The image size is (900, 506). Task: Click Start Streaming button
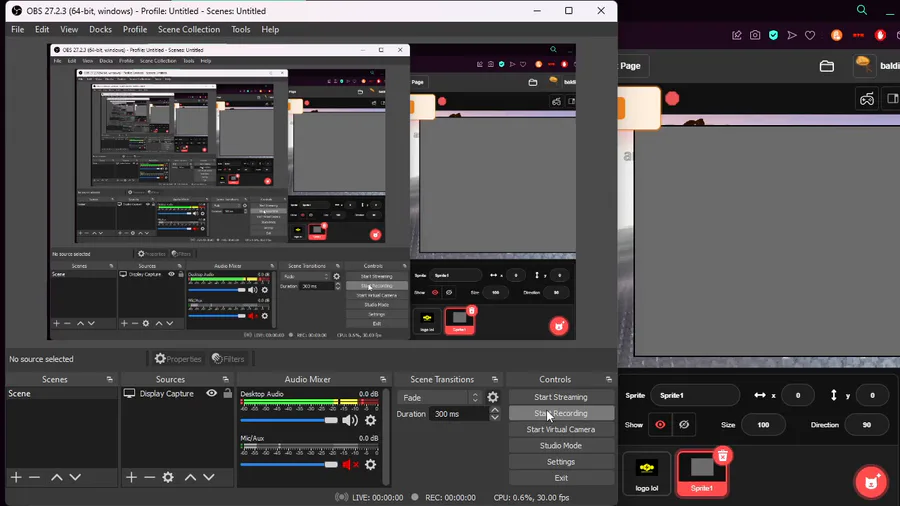click(x=561, y=397)
